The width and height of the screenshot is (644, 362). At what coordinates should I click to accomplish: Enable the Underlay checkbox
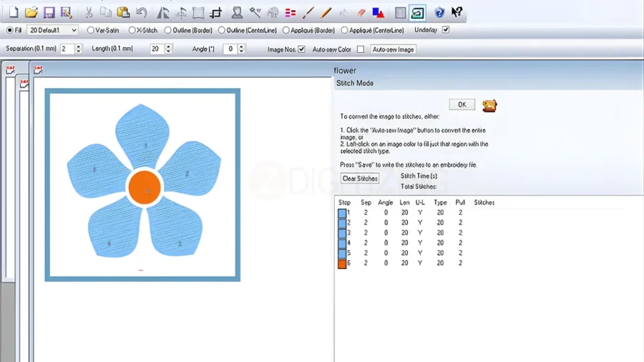[447, 30]
